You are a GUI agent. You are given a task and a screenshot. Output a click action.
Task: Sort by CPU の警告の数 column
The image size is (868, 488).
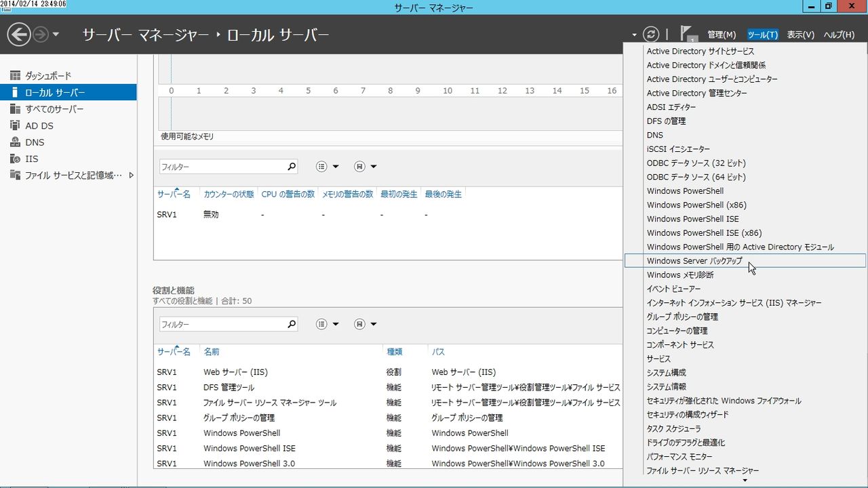(288, 195)
